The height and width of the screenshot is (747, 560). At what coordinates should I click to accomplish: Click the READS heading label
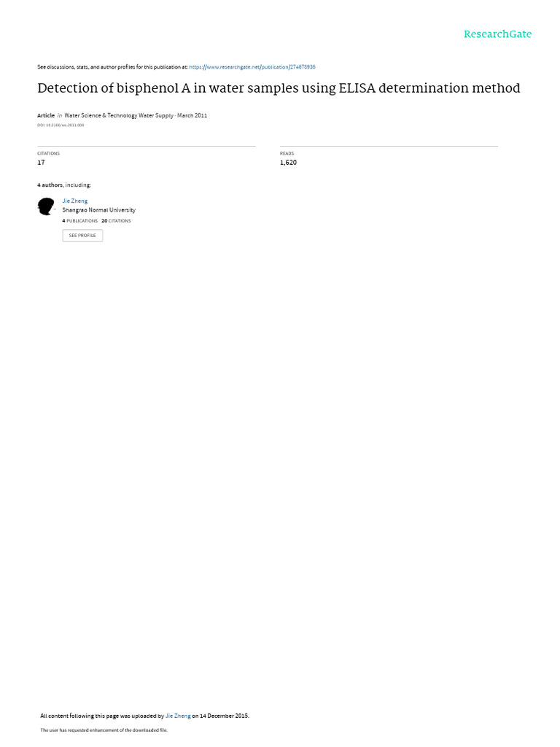pos(287,153)
